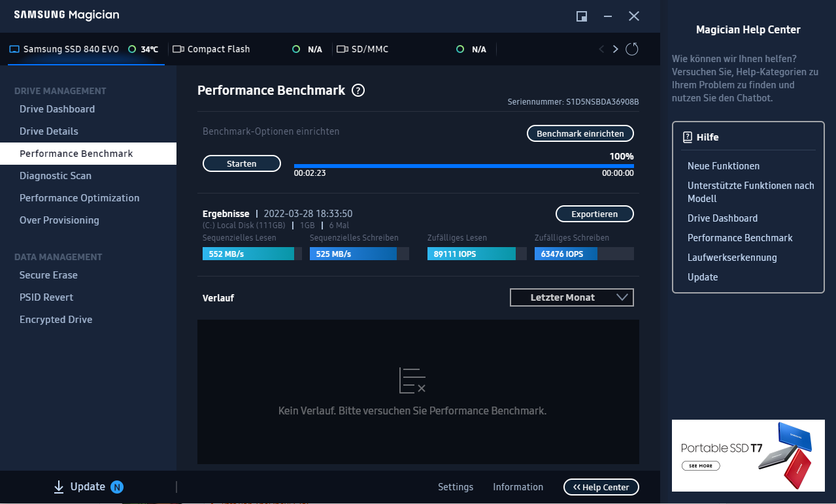Open Performance Optimization in the sidebar

tap(88, 198)
